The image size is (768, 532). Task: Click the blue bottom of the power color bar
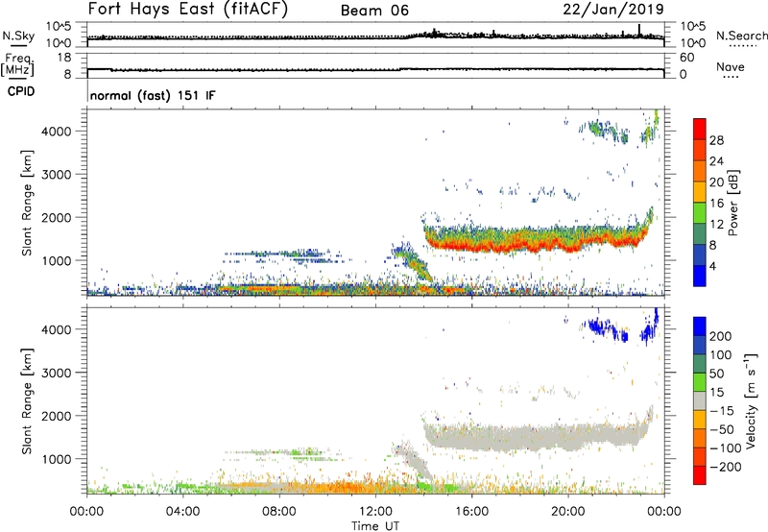pos(700,276)
